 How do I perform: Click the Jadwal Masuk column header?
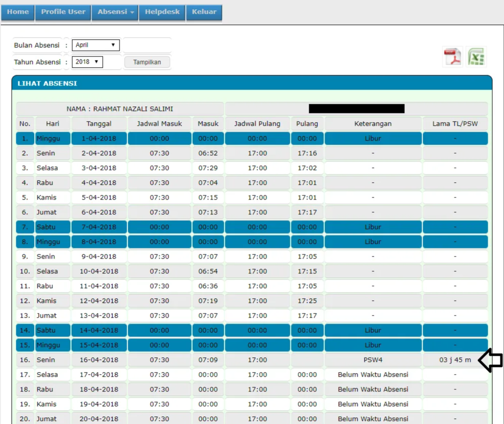(x=159, y=124)
